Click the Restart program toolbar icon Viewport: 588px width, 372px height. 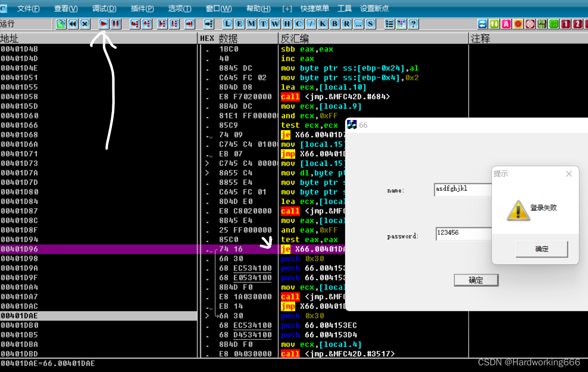61,24
